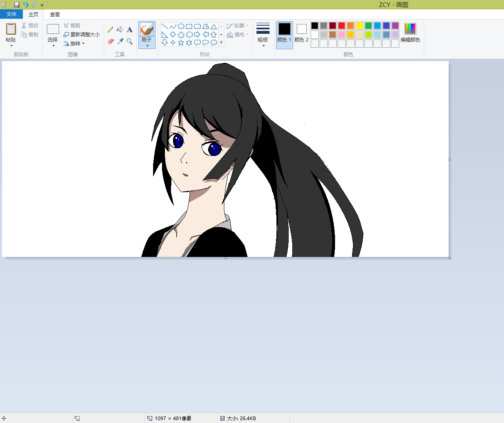Switch to the 查看 view tab
The image size is (504, 423).
pyautogui.click(x=55, y=15)
